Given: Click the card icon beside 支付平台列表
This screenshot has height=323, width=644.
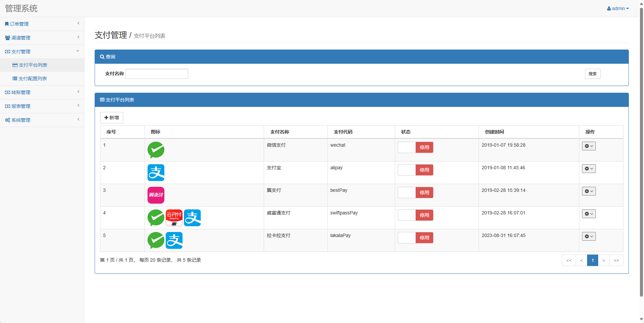Looking at the screenshot, I should point(15,65).
